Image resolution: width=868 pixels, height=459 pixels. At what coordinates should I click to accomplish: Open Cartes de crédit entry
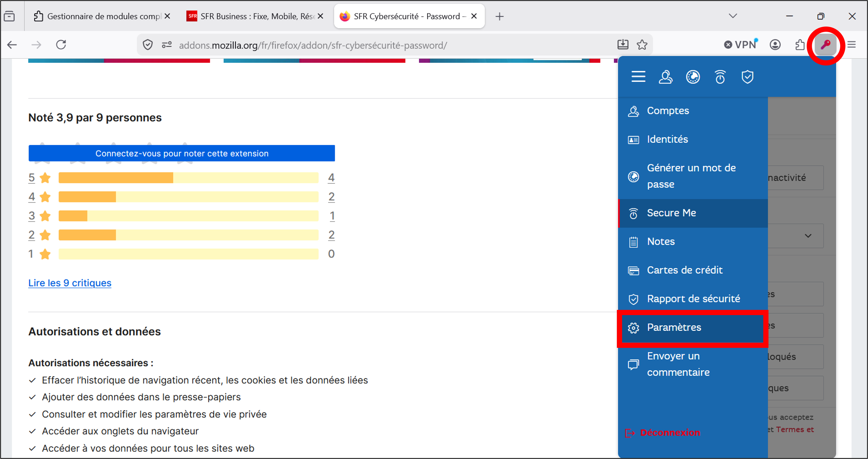click(693, 270)
